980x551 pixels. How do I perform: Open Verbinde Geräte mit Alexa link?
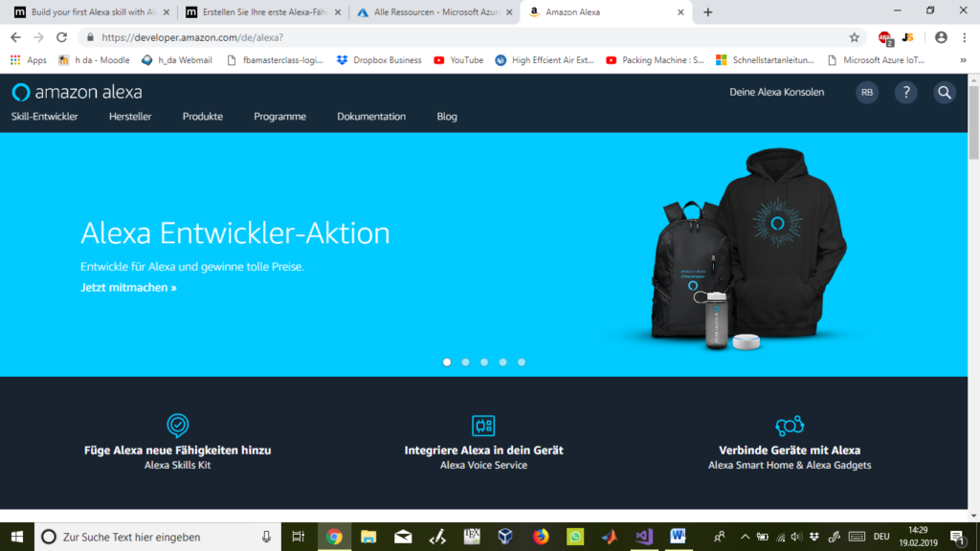pos(790,450)
